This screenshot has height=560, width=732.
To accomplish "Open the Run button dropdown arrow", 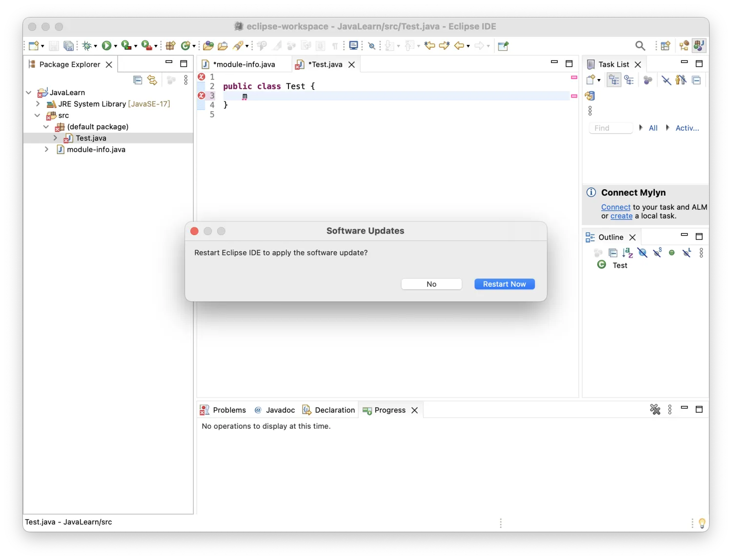I will point(116,46).
